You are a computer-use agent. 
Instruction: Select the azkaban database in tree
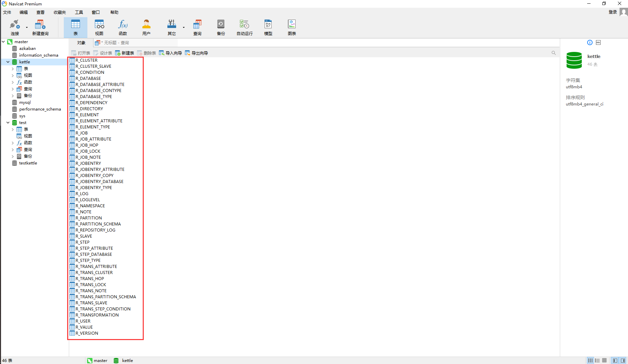27,49
